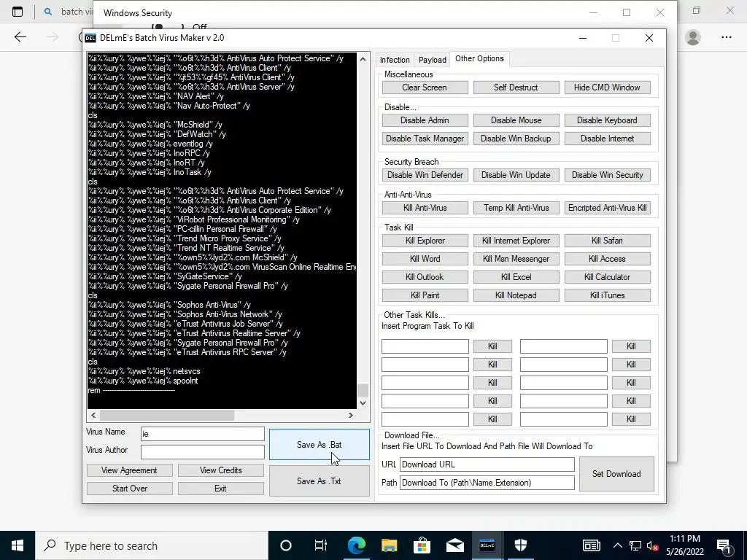
Task: Click into the Download URL field
Action: pos(487,464)
